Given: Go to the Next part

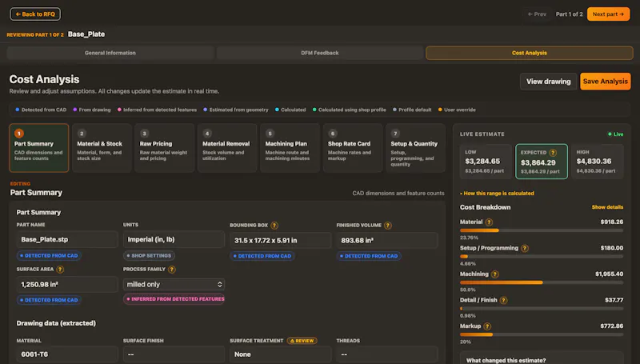Looking at the screenshot, I should [x=608, y=14].
